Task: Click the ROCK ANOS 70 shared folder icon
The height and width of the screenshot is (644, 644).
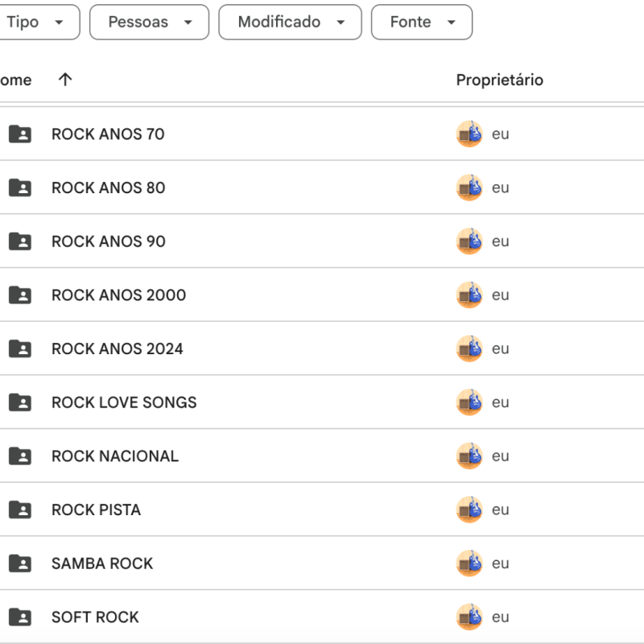Action: [x=20, y=134]
